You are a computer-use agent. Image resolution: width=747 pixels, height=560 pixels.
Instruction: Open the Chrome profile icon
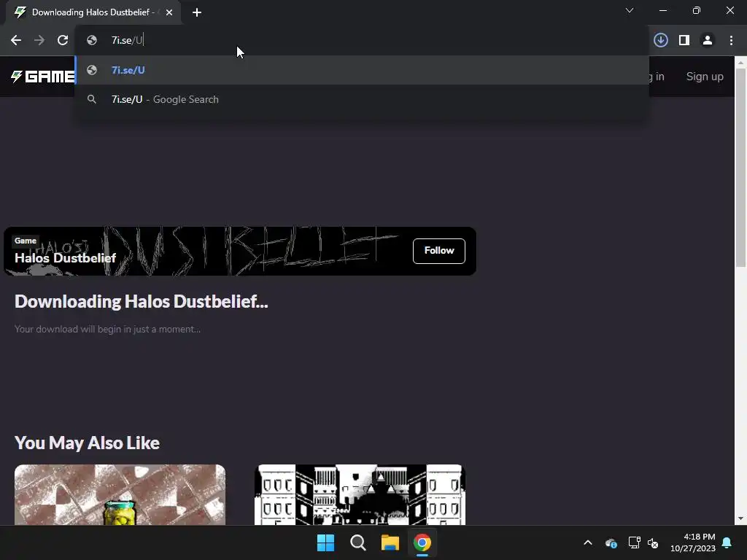click(x=708, y=41)
